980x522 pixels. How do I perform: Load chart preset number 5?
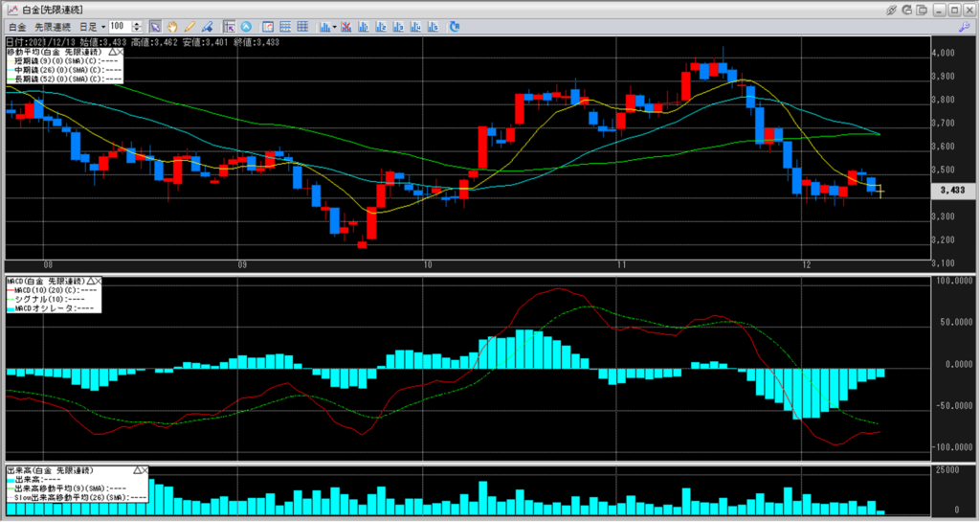[x=433, y=27]
